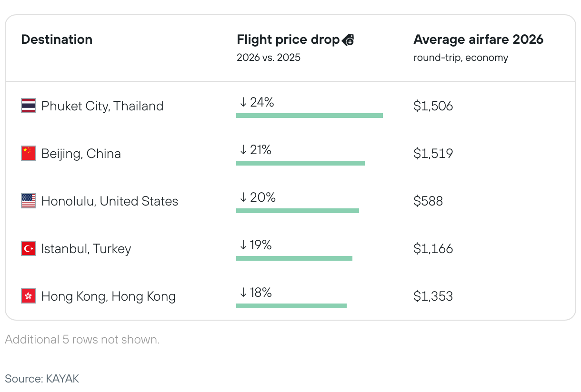Select the Destination column header
Viewport: 581px width, 392px height.
(57, 39)
